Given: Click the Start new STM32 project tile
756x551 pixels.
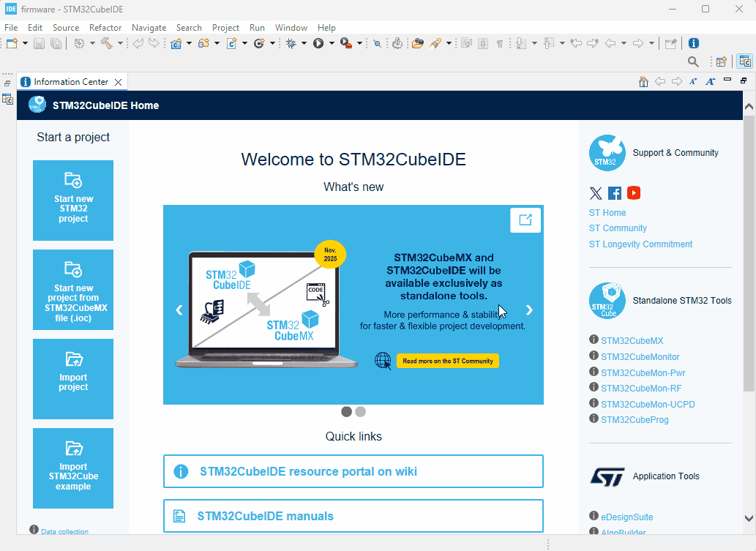Looking at the screenshot, I should [72, 200].
